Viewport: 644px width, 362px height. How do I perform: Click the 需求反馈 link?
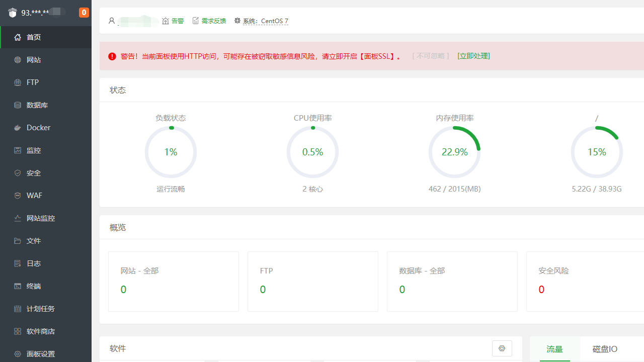click(214, 21)
